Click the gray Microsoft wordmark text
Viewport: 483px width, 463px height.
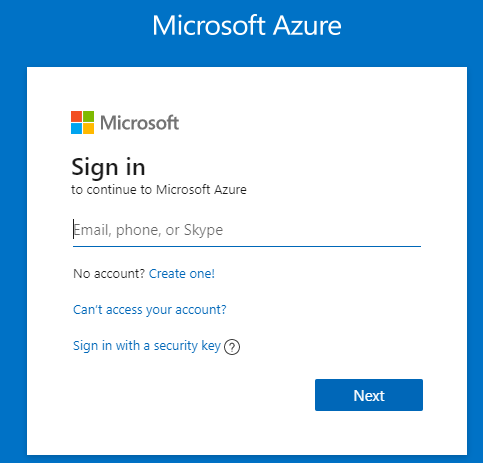pyautogui.click(x=140, y=123)
